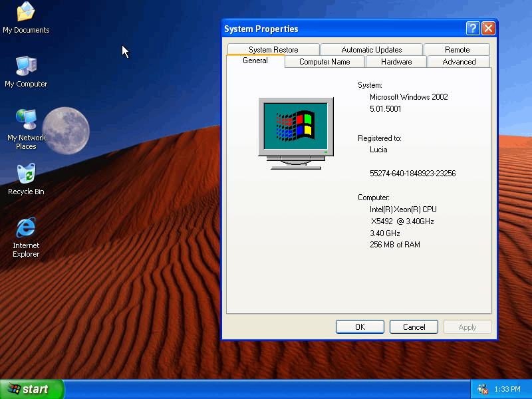The width and height of the screenshot is (532, 399).
Task: Open the Start menu
Action: 32,389
